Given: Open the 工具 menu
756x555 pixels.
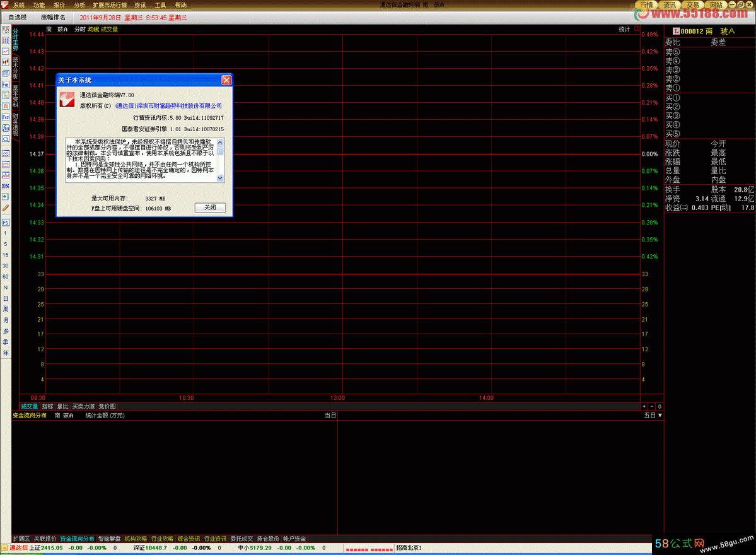Looking at the screenshot, I should 161,5.
